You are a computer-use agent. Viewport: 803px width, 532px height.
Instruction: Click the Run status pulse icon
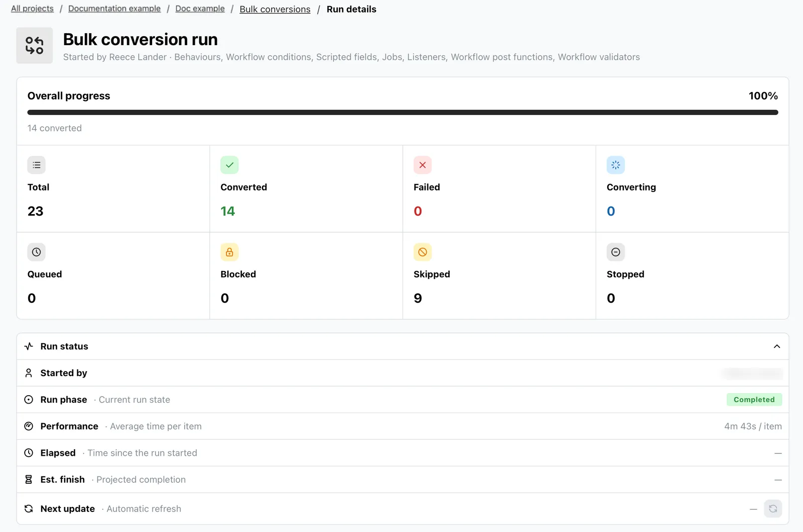pos(29,346)
